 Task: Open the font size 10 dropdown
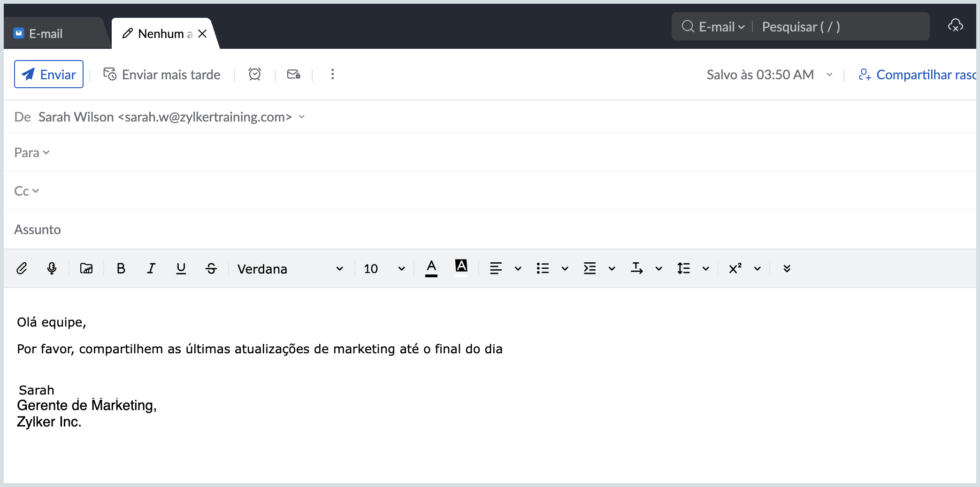click(x=383, y=269)
